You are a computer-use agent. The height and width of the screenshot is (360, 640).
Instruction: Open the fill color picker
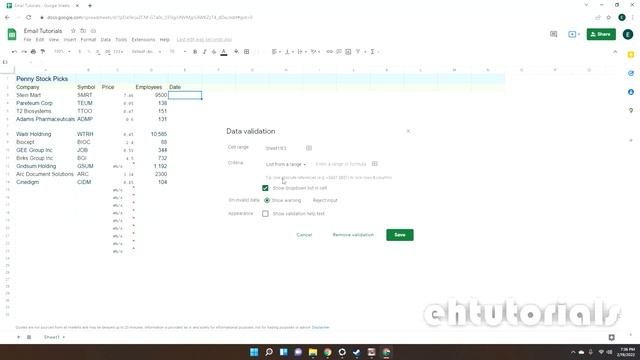[x=236, y=52]
